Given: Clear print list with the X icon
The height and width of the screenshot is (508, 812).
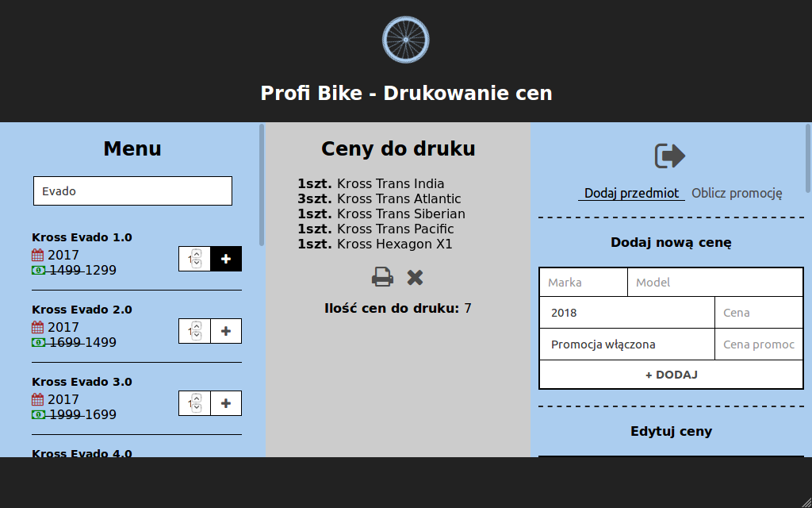Looking at the screenshot, I should tap(415, 278).
